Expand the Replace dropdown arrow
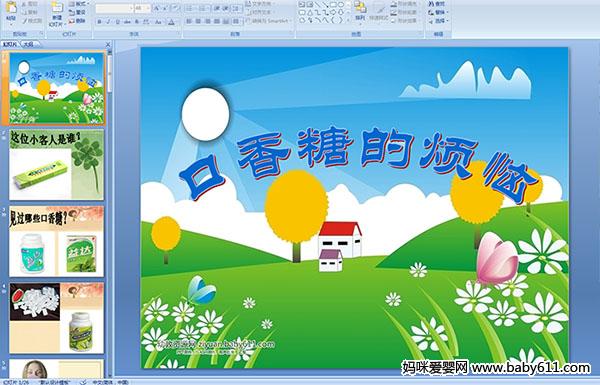Screen dimensions: 600x385 point(447,12)
